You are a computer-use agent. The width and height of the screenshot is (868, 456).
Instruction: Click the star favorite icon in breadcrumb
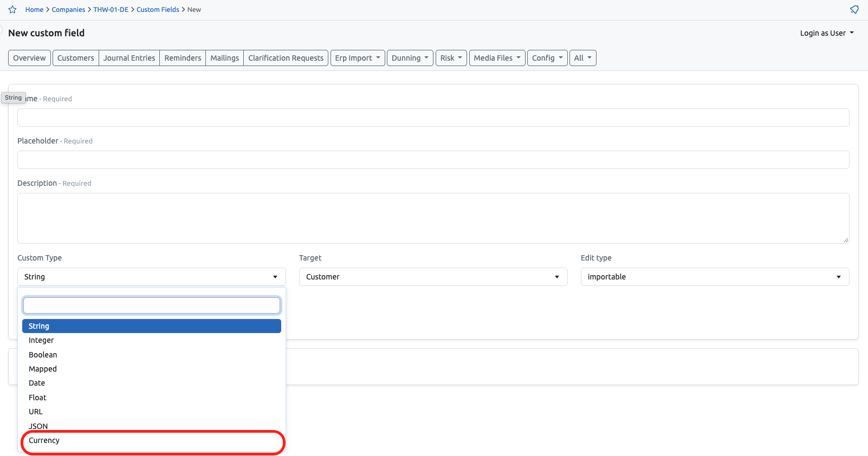click(x=12, y=10)
